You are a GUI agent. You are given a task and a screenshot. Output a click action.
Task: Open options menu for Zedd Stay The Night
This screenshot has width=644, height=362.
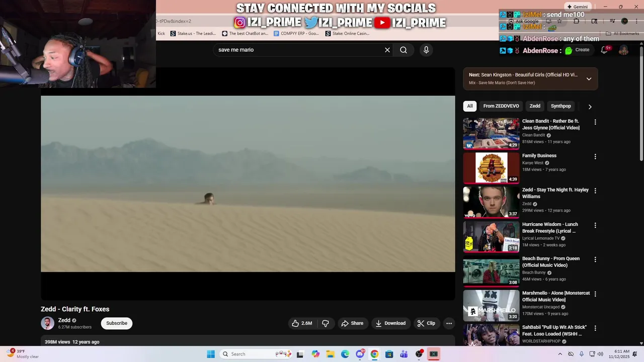(x=595, y=191)
